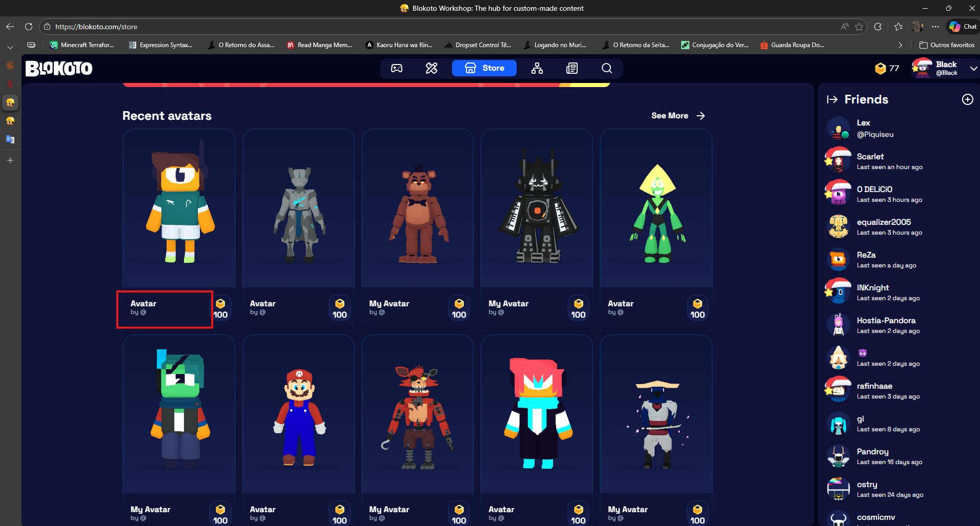This screenshot has width=980, height=526.
Task: Click the coin balance icon showing 77
Action: [881, 68]
